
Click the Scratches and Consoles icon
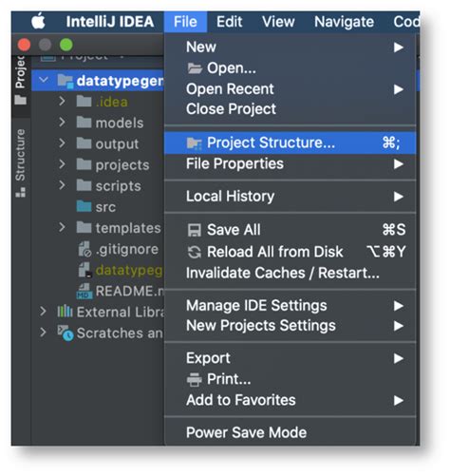click(66, 333)
